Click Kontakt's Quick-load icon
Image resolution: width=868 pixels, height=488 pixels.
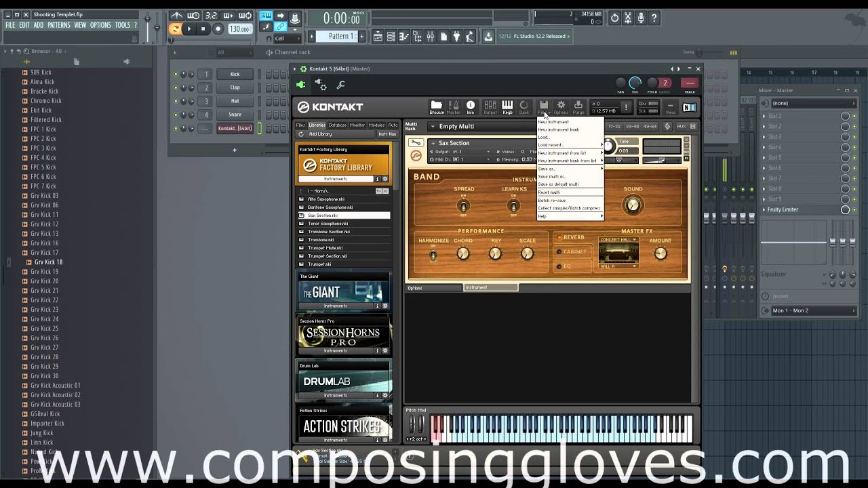[x=524, y=106]
